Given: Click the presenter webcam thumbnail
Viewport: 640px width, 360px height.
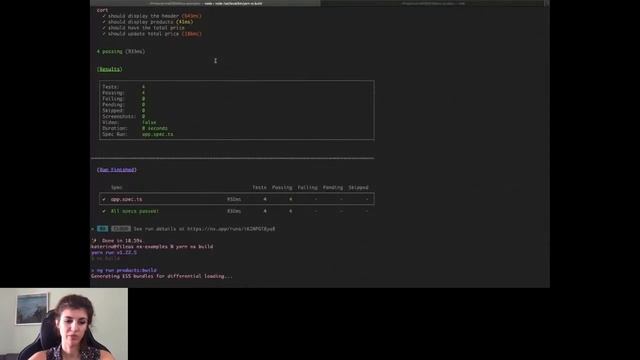Looking at the screenshot, I should [x=64, y=324].
